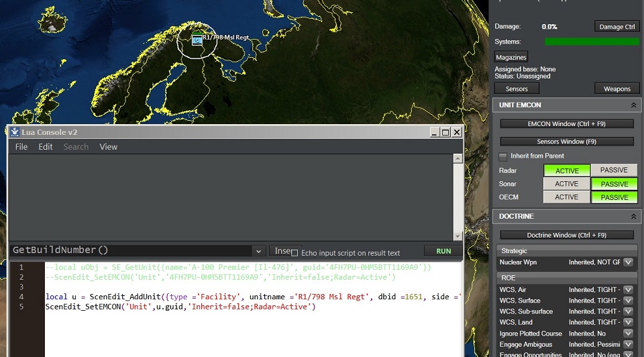Image resolution: width=644 pixels, height=357 pixels.
Task: Open the File menu in Lua Console
Action: coord(21,147)
